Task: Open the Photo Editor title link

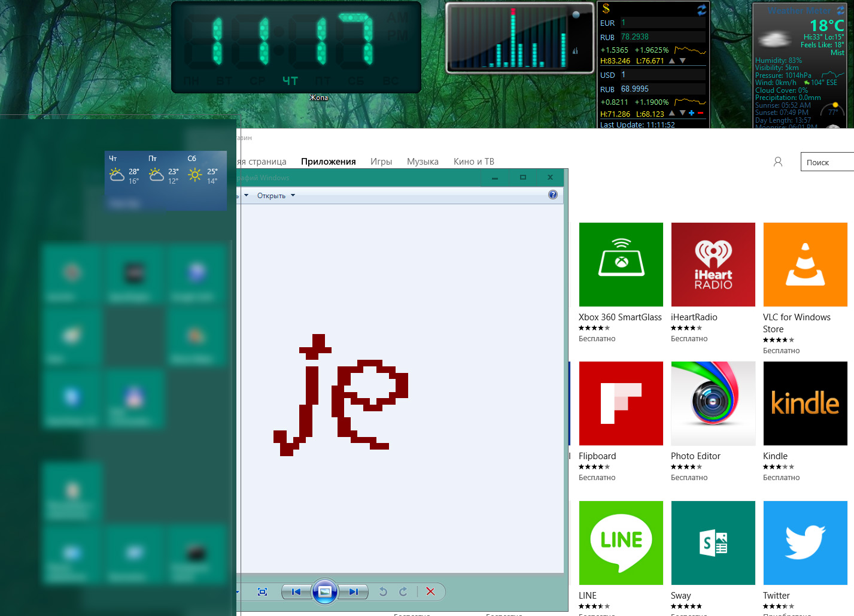Action: click(695, 456)
